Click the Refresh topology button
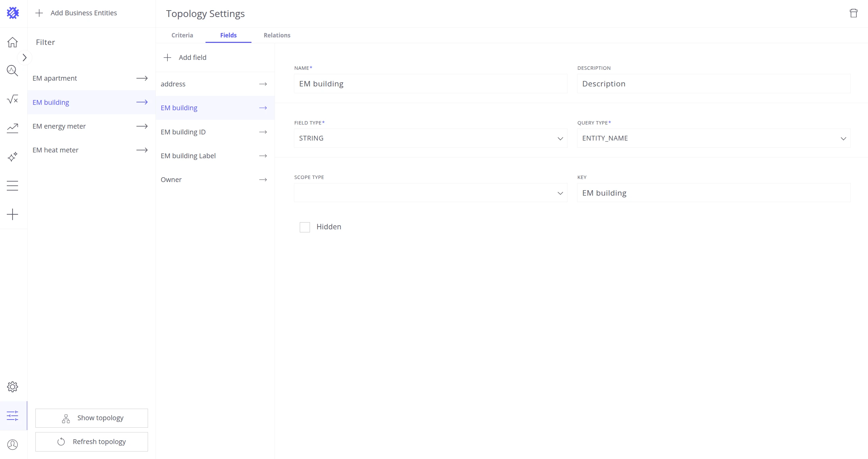 (x=92, y=442)
